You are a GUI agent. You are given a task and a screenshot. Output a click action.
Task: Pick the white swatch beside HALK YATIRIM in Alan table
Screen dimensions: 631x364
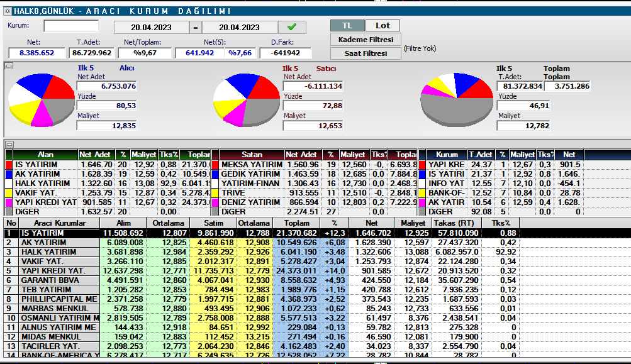point(9,184)
